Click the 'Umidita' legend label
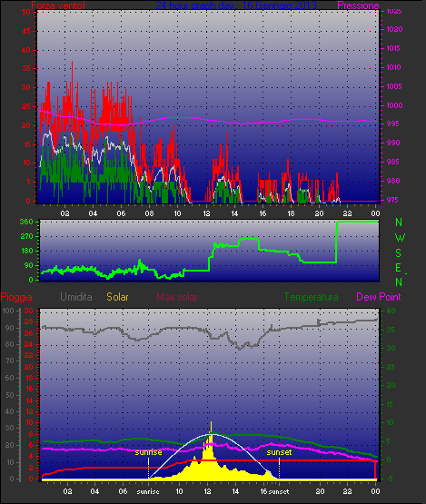This screenshot has height=504, width=426. pyautogui.click(x=76, y=297)
